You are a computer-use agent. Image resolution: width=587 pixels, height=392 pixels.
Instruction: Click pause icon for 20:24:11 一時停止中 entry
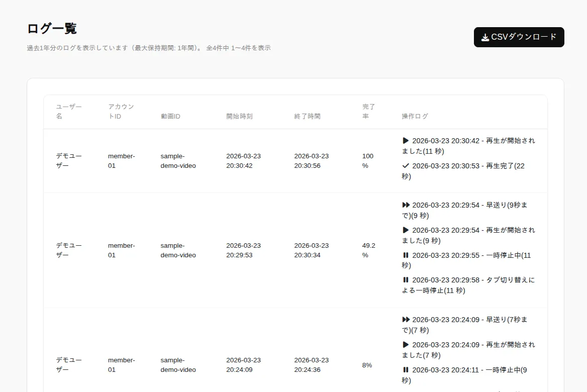coord(406,369)
